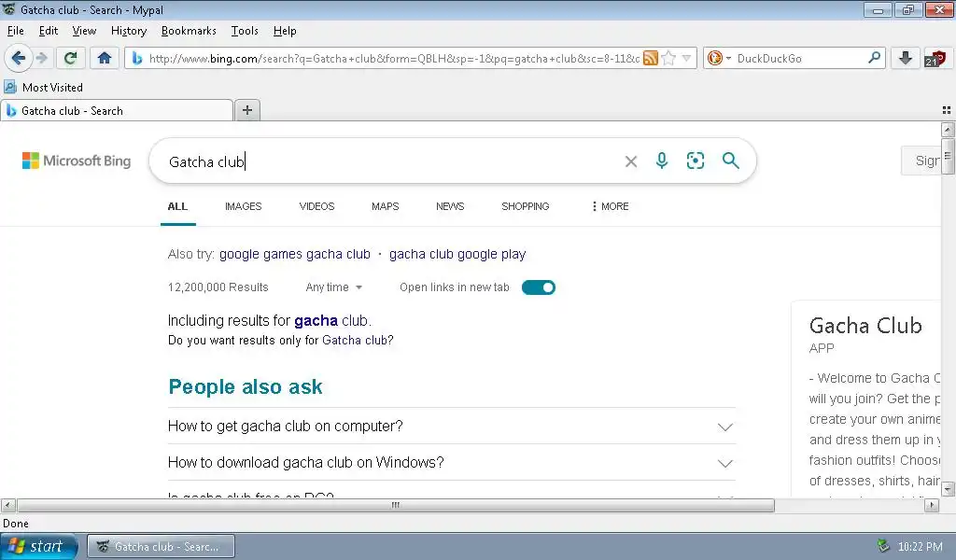Screen dimensions: 956x560
Task: Submit search with the blue magnifier icon
Action: pos(730,161)
